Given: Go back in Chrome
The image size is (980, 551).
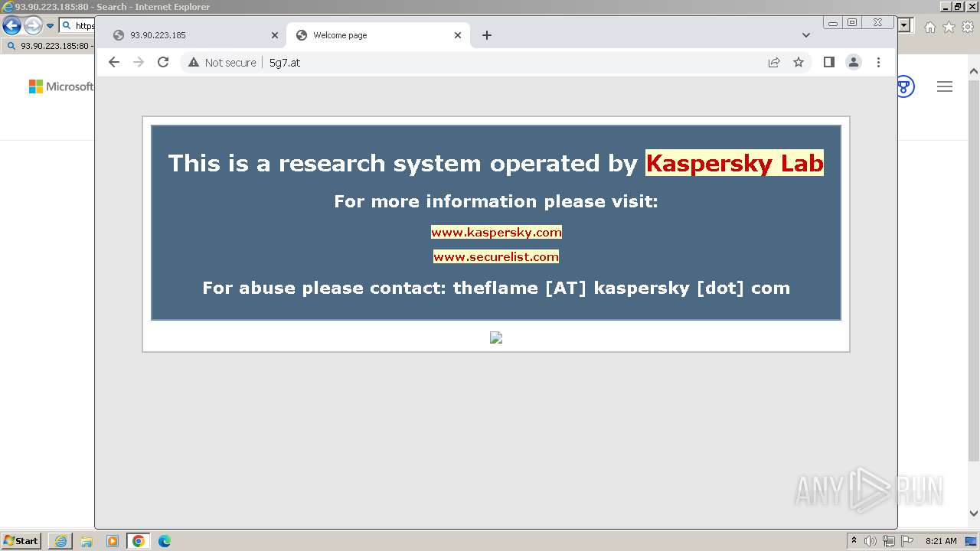Looking at the screenshot, I should point(114,62).
